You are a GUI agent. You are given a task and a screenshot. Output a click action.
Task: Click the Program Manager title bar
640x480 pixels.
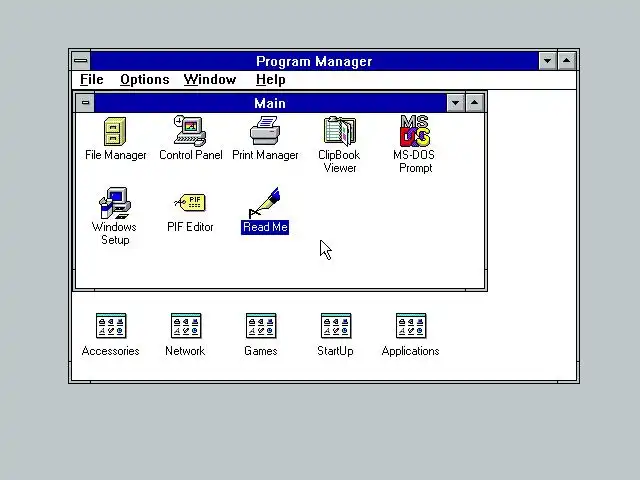tap(314, 61)
